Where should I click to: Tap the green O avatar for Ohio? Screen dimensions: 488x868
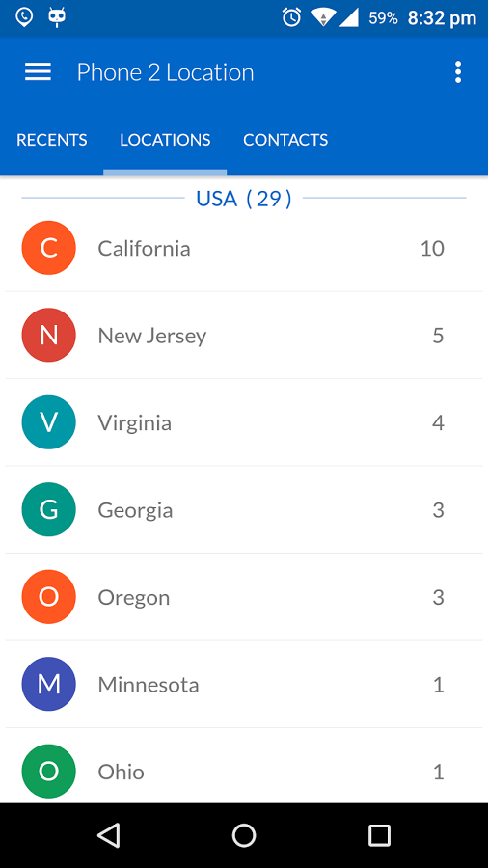48,772
